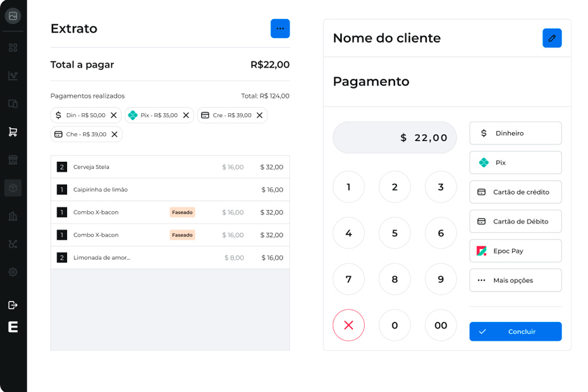Tap keypad digit 3

[x=441, y=187]
